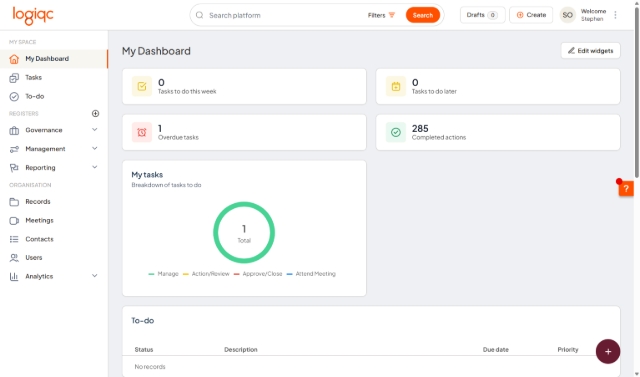Toggle Manage legend in My tasks chart

pyautogui.click(x=163, y=274)
